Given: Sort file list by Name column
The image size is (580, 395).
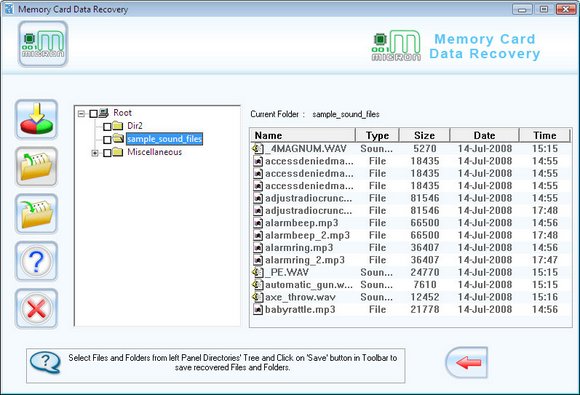Looking at the screenshot, I should (x=303, y=135).
